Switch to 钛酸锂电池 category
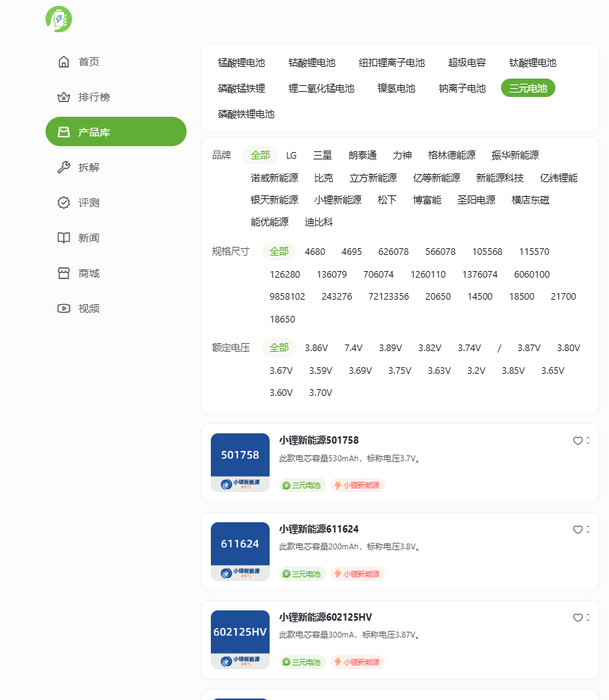This screenshot has width=609, height=700. 533,62
